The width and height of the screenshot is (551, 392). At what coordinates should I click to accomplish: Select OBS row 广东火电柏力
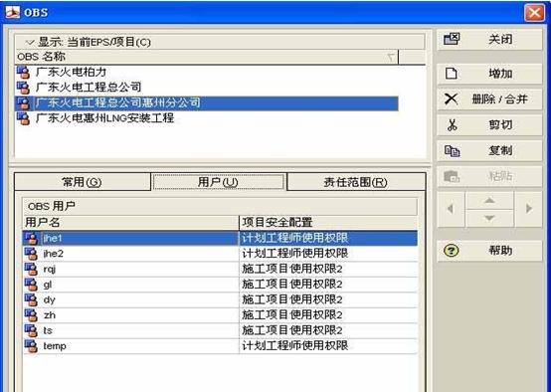click(x=207, y=72)
